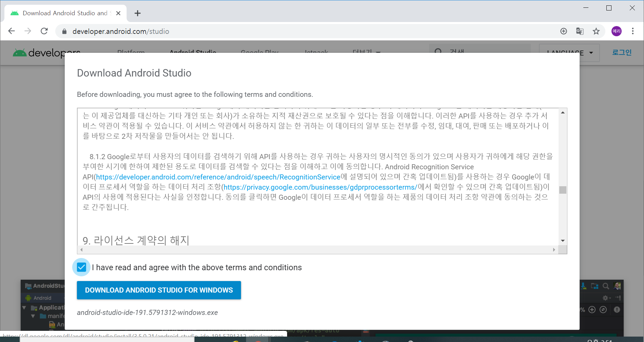The height and width of the screenshot is (342, 644).
Task: Click the lock site info icon
Action: click(64, 31)
